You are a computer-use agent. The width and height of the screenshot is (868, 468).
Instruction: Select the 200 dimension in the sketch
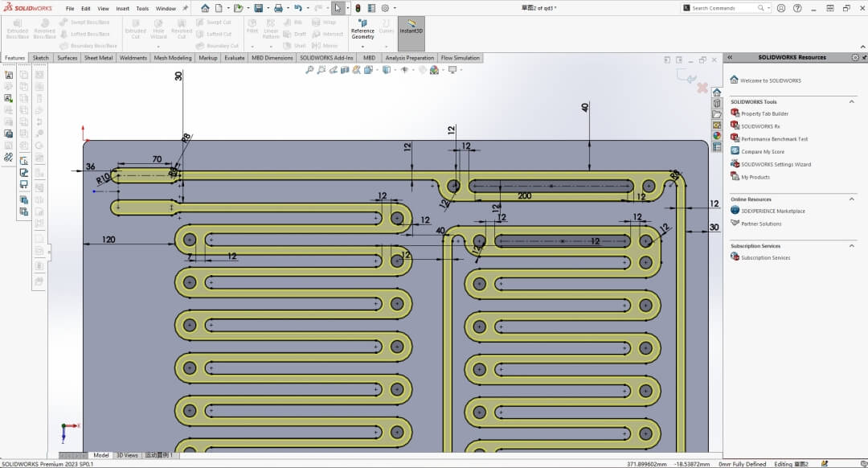pyautogui.click(x=524, y=195)
